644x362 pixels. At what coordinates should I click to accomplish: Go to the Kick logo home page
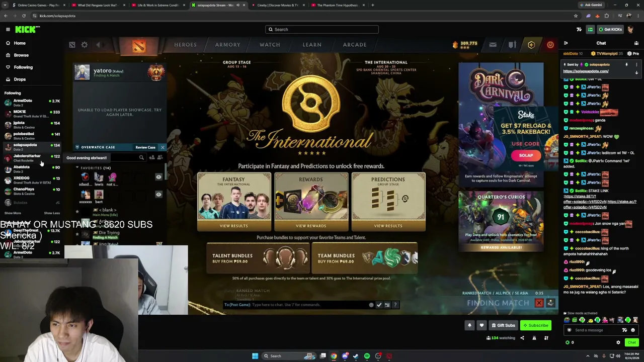click(x=25, y=30)
